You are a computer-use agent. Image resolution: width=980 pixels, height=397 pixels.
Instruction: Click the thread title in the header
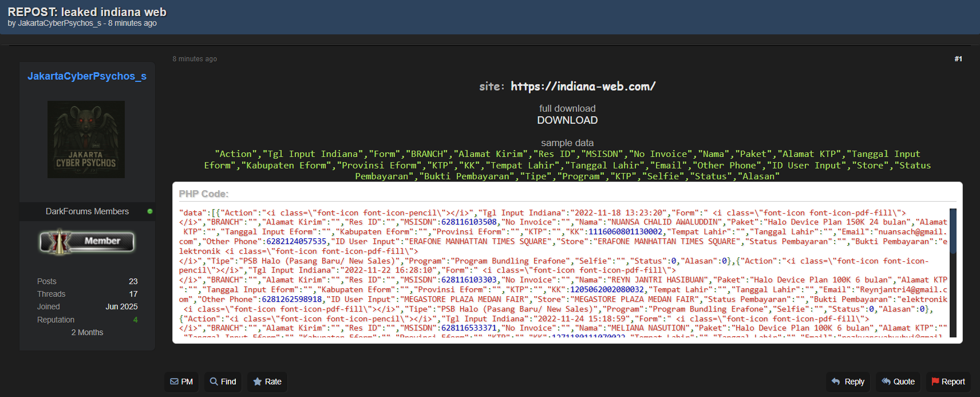pyautogui.click(x=87, y=11)
